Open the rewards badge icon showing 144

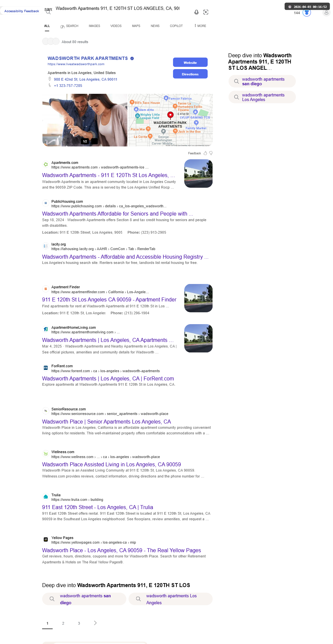307,13
